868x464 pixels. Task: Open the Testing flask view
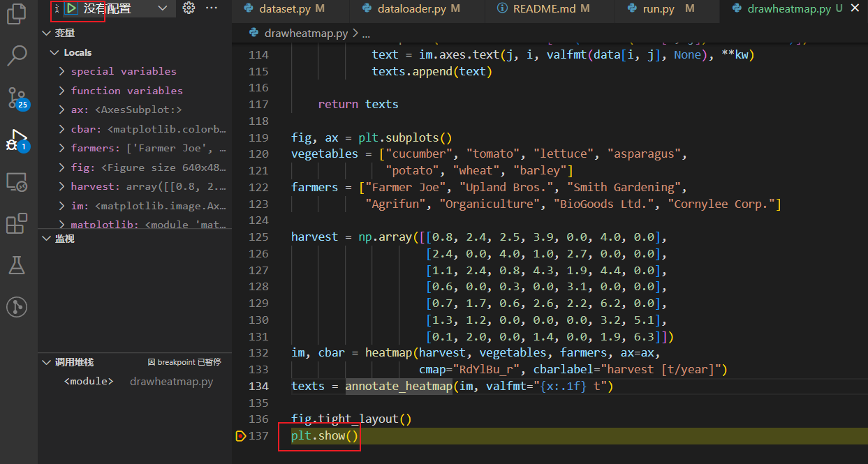pos(16,265)
